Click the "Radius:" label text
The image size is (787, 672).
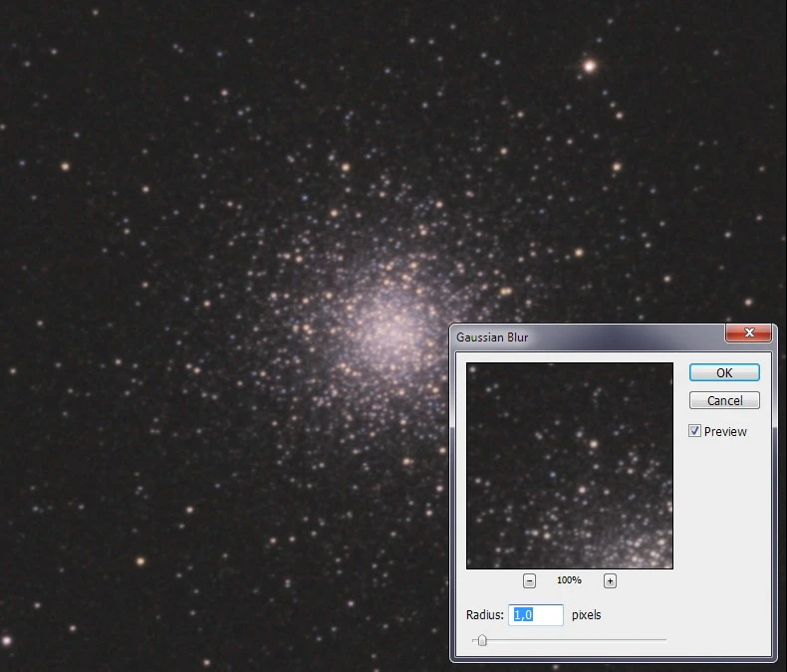(484, 615)
